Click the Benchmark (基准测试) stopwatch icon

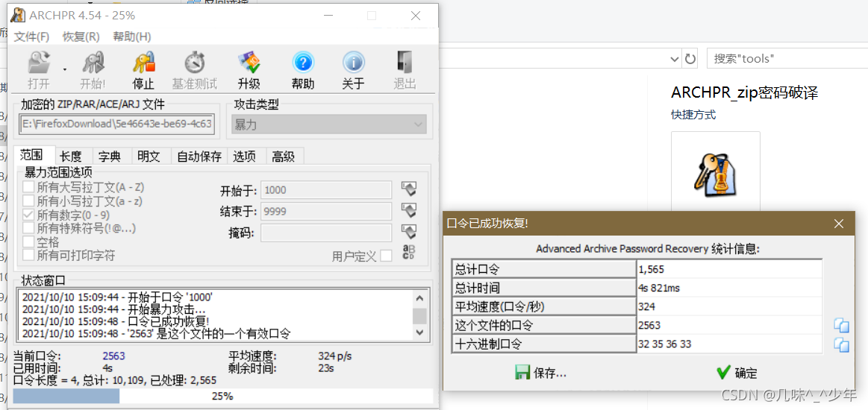pos(194,63)
